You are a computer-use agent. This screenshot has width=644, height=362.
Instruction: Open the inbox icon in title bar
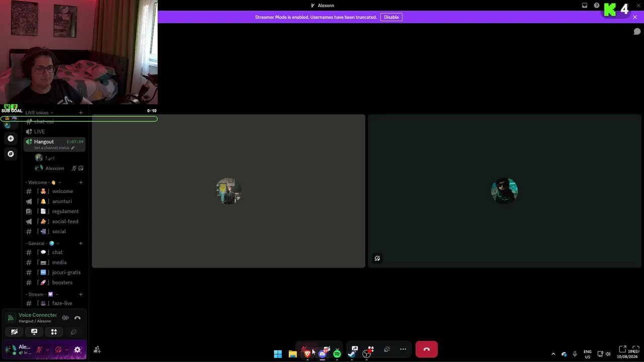(585, 6)
